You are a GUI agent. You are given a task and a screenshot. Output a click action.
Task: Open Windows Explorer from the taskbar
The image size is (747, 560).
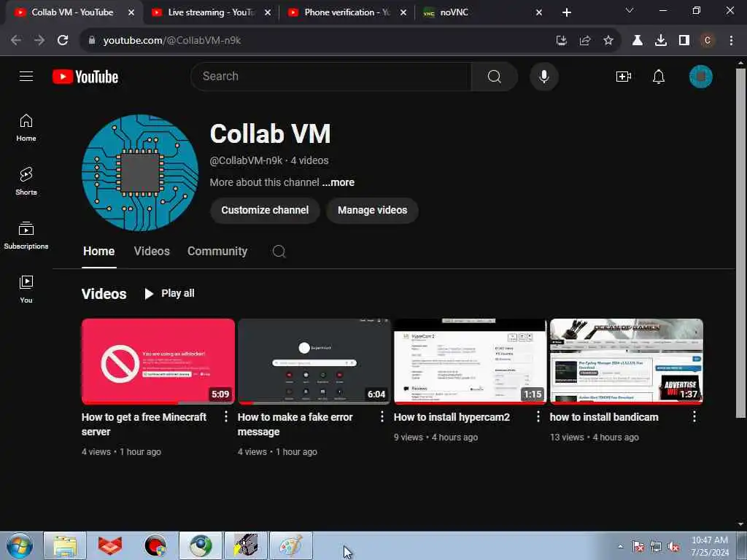pyautogui.click(x=65, y=545)
